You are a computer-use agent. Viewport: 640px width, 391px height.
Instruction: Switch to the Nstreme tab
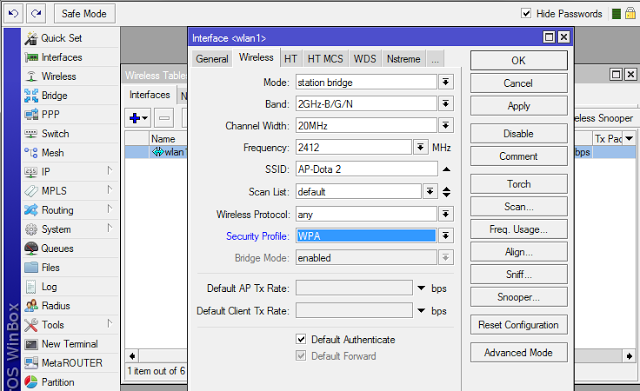404,59
